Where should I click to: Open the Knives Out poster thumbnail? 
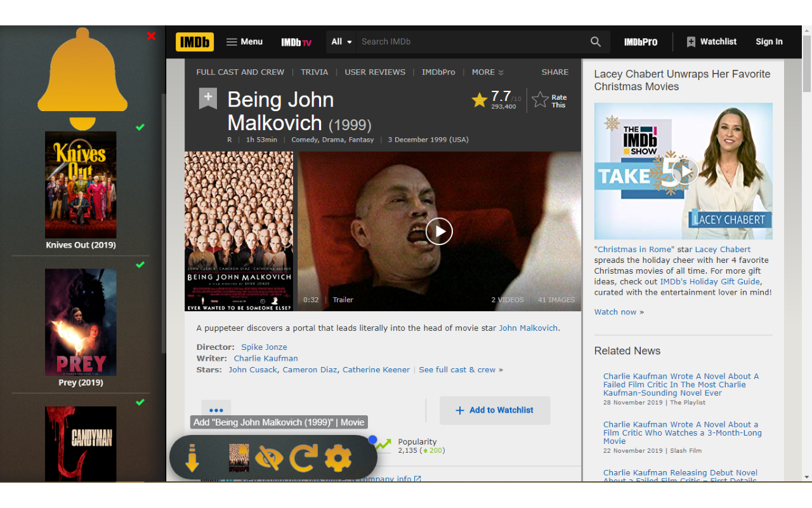[x=81, y=185]
